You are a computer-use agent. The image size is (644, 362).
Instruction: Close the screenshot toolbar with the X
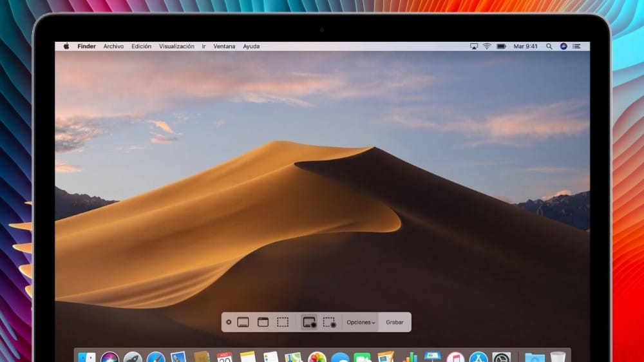(x=229, y=322)
